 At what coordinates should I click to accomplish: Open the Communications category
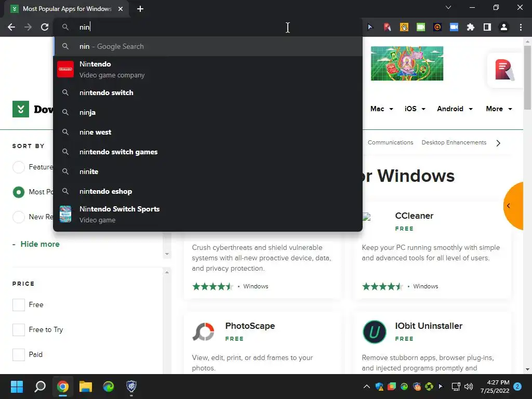[x=390, y=142]
